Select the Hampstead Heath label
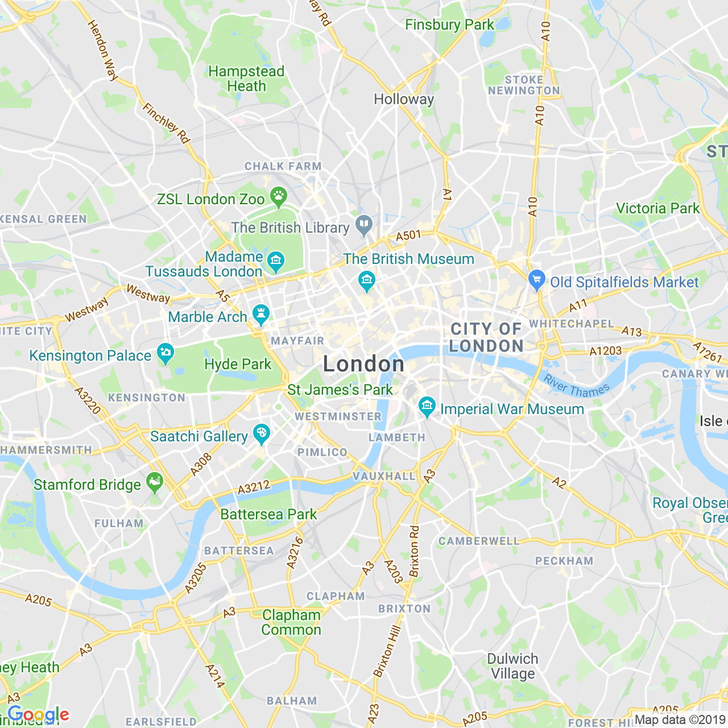Image resolution: width=728 pixels, height=728 pixels. point(246,78)
